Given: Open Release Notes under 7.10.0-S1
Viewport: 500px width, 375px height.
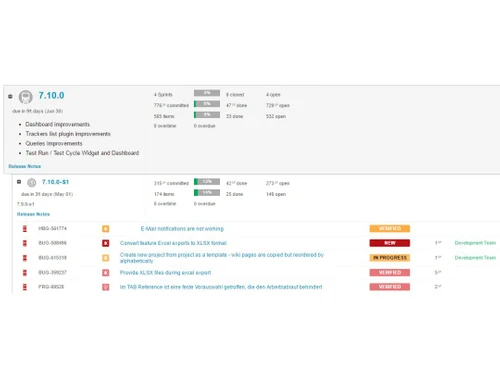Looking at the screenshot, I should 33,214.
